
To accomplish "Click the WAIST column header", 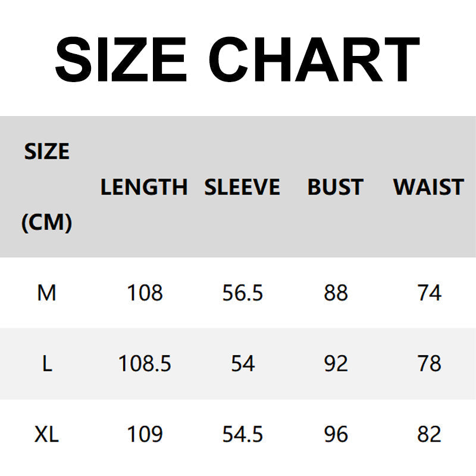I will pos(428,187).
